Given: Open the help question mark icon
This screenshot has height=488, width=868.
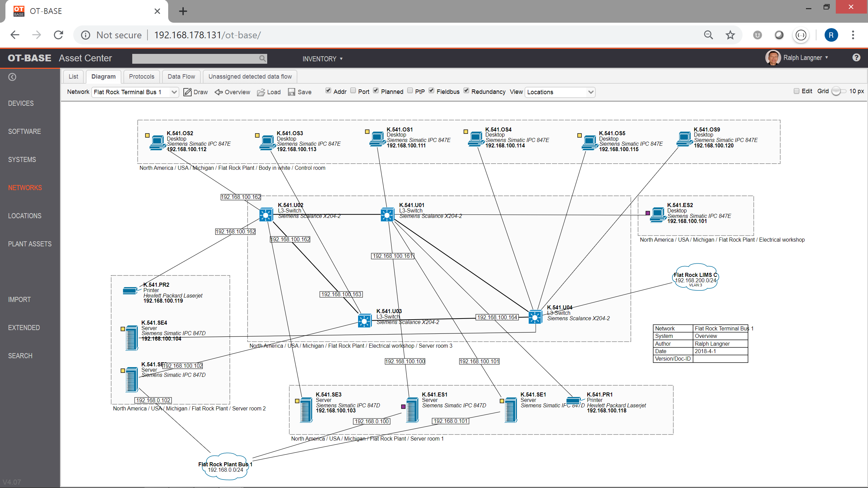Looking at the screenshot, I should (856, 58).
